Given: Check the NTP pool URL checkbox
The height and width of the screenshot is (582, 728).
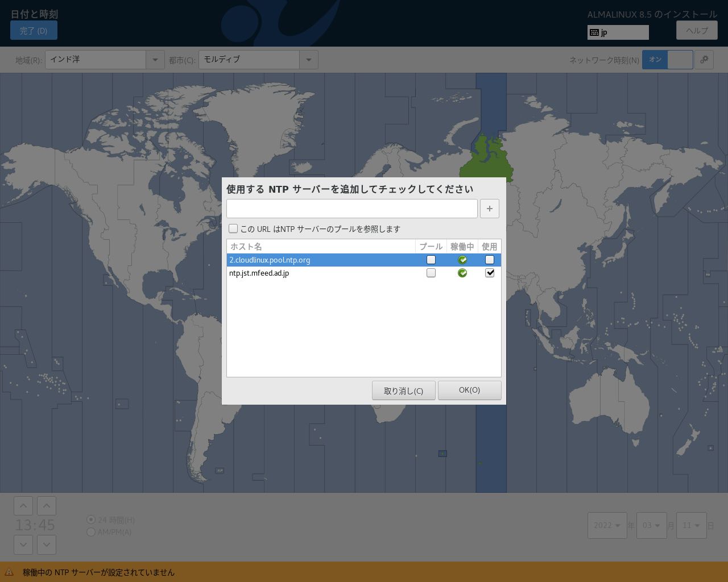Looking at the screenshot, I should click(233, 228).
